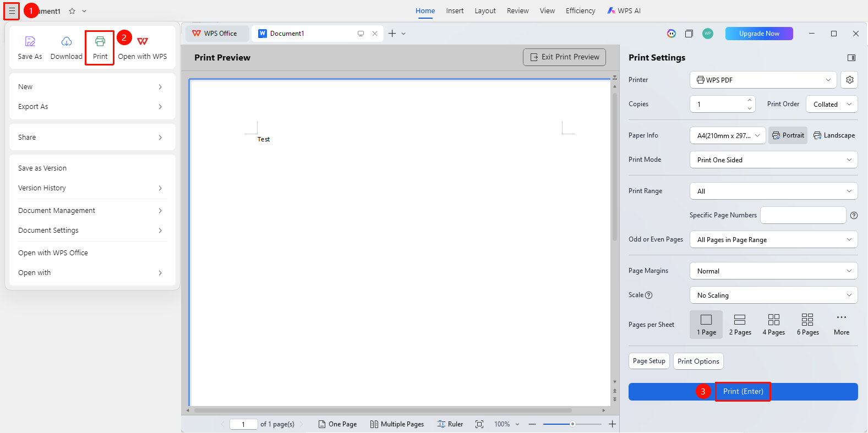Open the Print Order Collated dropdown
The width and height of the screenshot is (868, 433).
(832, 104)
